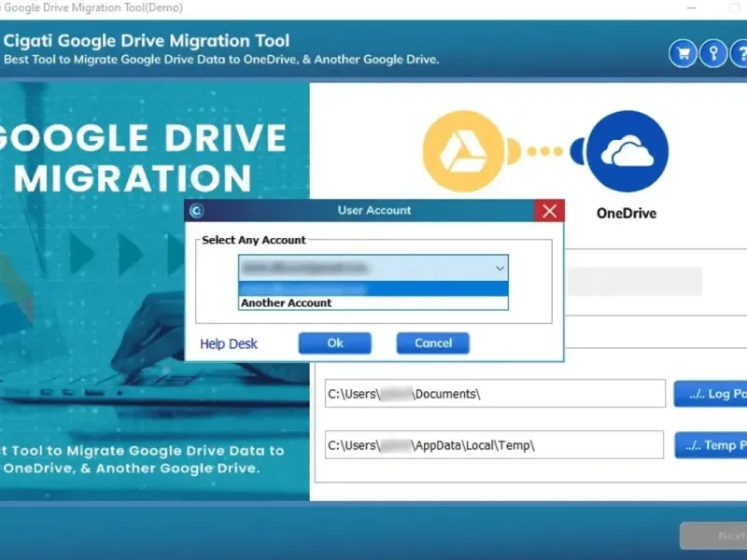Click the OneDrive cloud logo

(627, 151)
